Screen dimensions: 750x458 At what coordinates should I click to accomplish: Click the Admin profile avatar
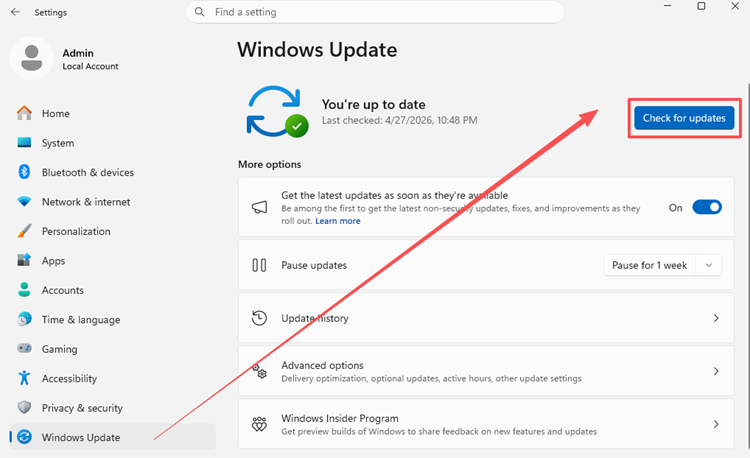pos(32,58)
